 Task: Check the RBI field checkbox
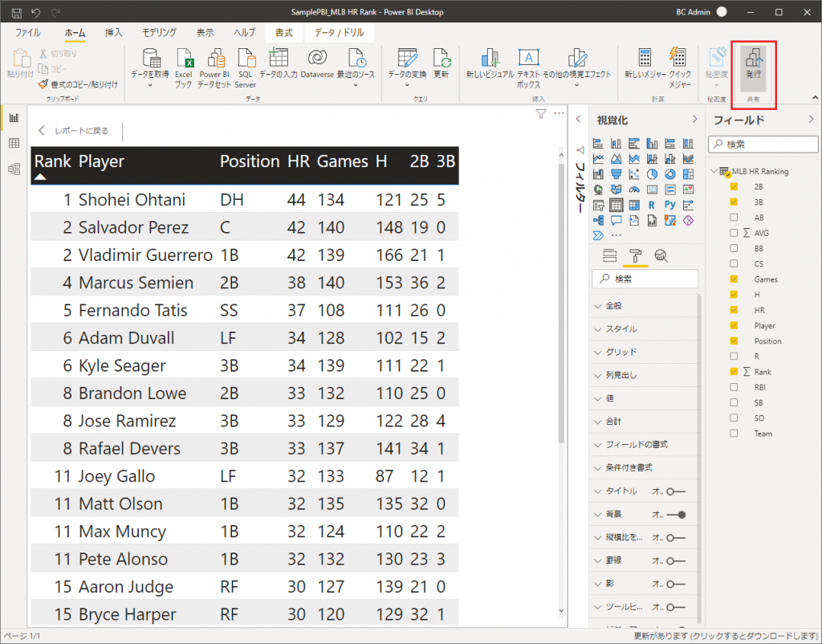pyautogui.click(x=734, y=387)
